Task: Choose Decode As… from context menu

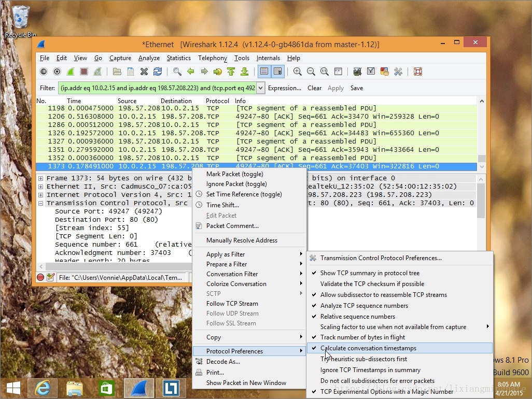Action: click(249, 362)
